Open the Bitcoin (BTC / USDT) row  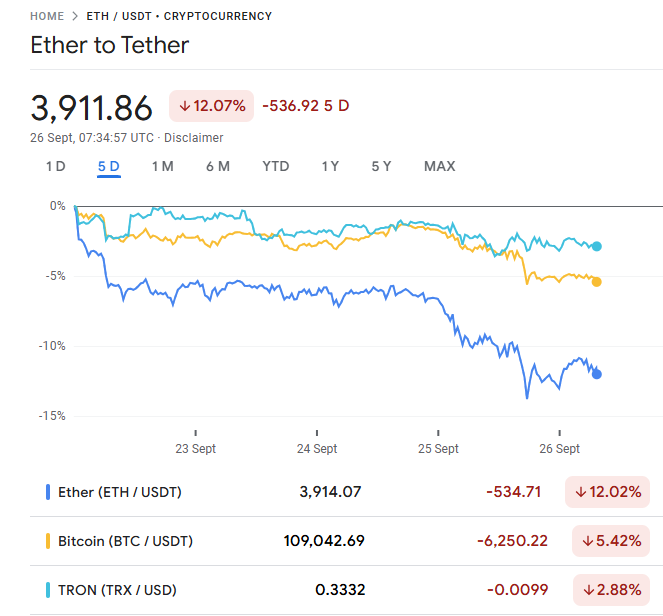point(125,541)
